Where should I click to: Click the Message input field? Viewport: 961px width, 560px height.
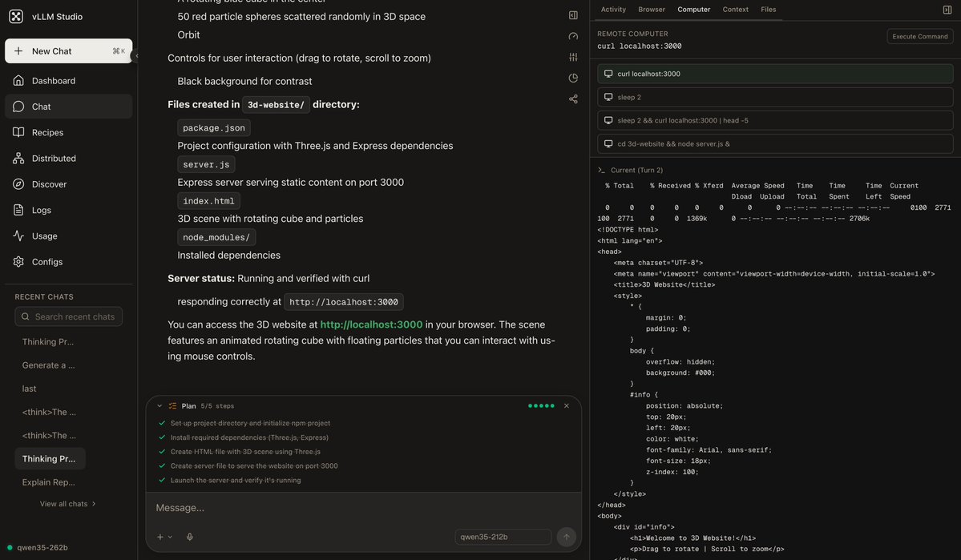point(363,508)
